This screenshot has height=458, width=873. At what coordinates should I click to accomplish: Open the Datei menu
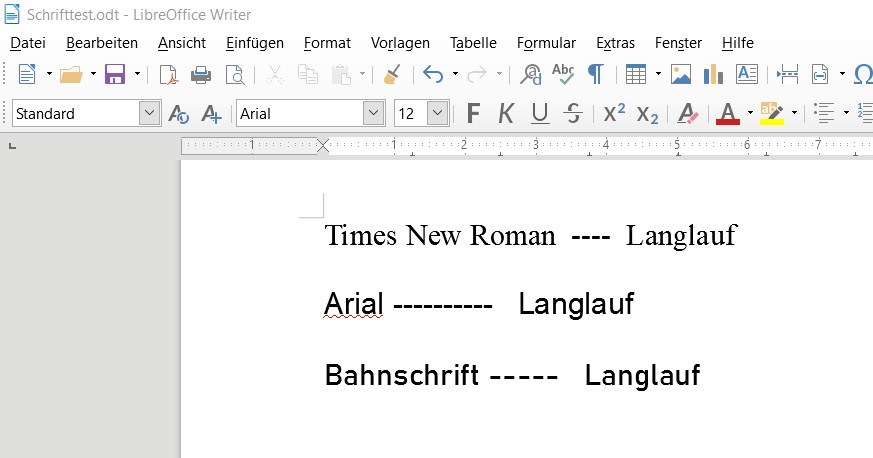pos(28,43)
